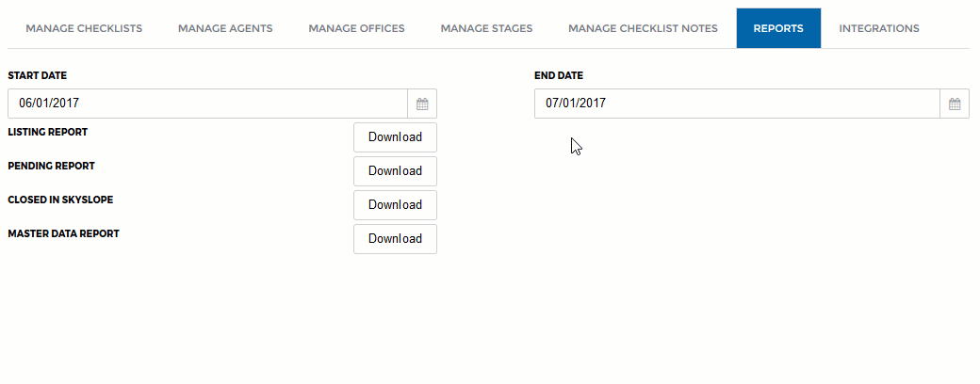Open the Start Date calendar picker icon
Viewport: 980px width, 384px height.
[422, 104]
